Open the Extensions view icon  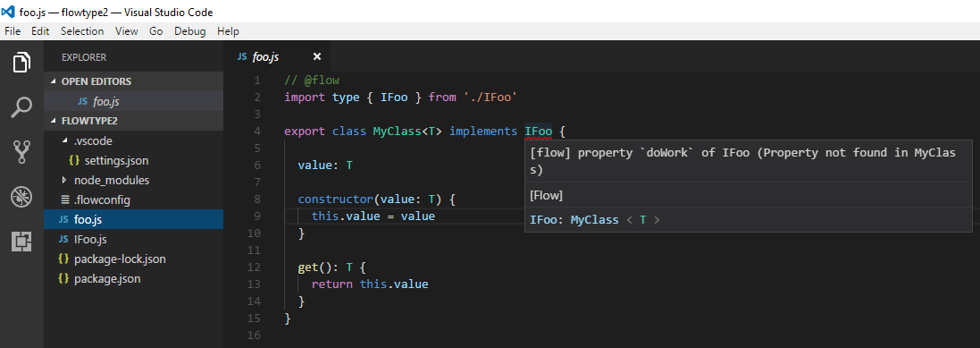click(x=21, y=242)
